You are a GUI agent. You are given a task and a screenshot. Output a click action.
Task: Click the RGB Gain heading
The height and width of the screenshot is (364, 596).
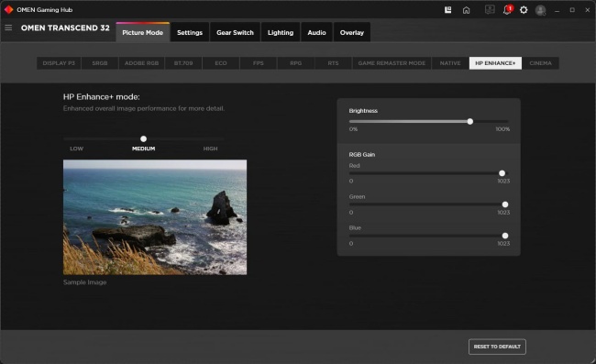tap(362, 155)
